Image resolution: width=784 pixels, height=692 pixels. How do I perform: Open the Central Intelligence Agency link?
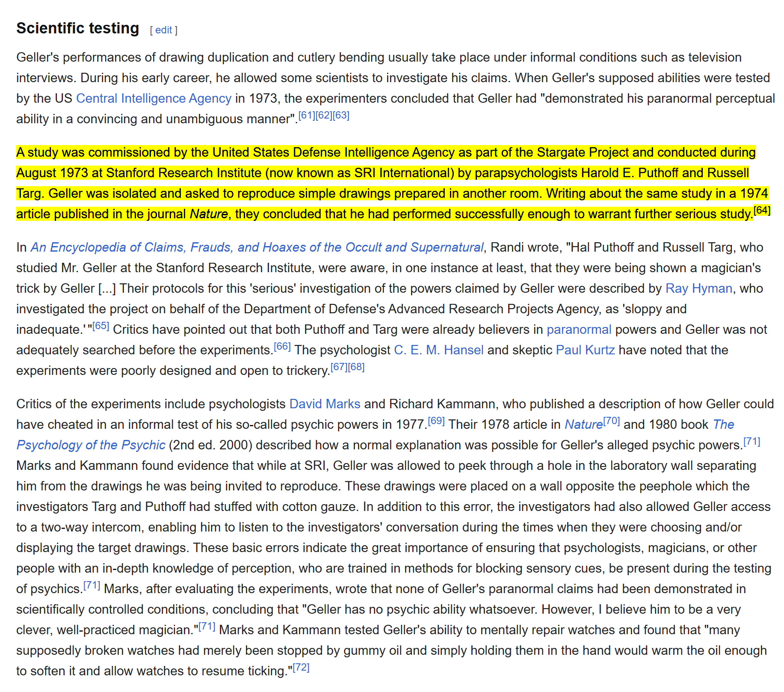click(154, 98)
